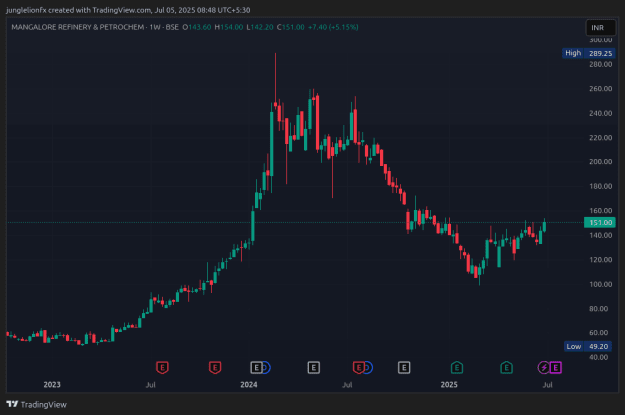625x415 pixels.
Task: Click the 100.00 price axis label
Action: pos(600,284)
